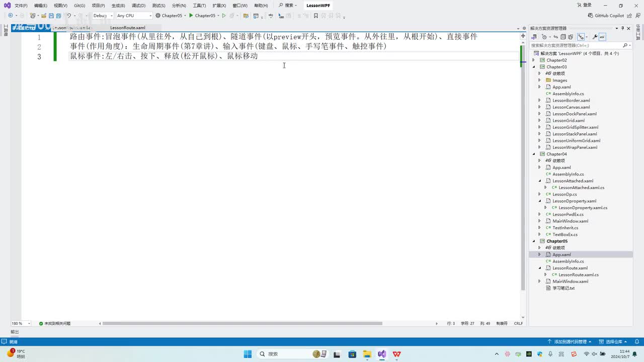
Task: Collapse the LessonAttached.xaml node
Action: 539,181
